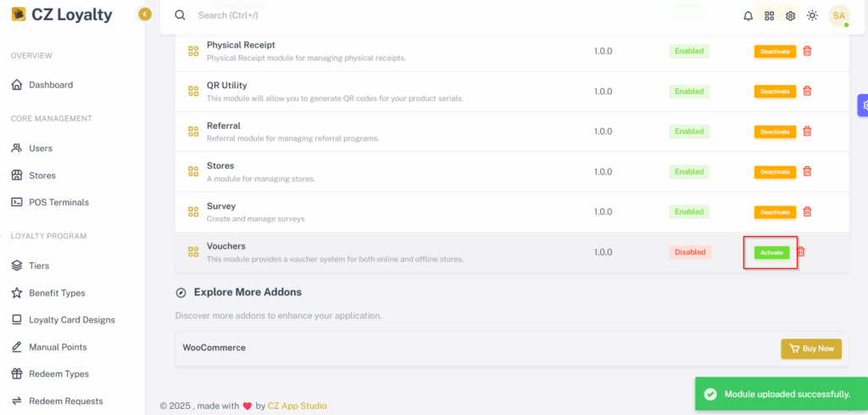Delete the QR Utility module trash icon
Viewport: 868px width, 415px height.
pos(807,91)
